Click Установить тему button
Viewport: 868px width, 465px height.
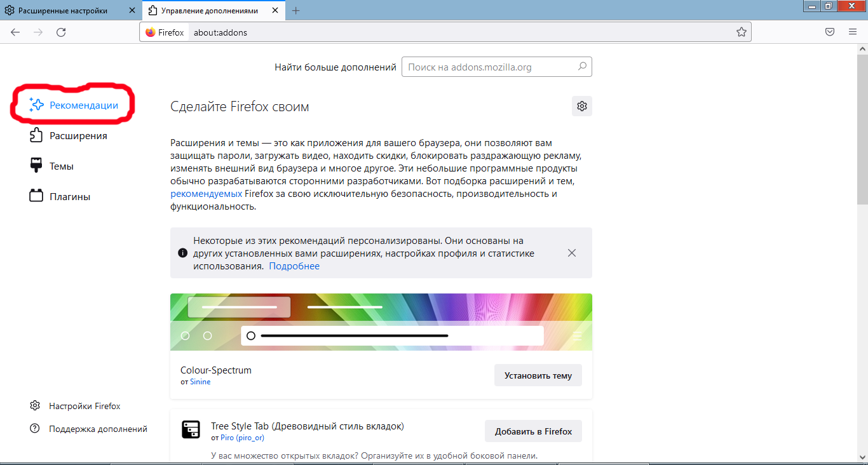tap(538, 375)
